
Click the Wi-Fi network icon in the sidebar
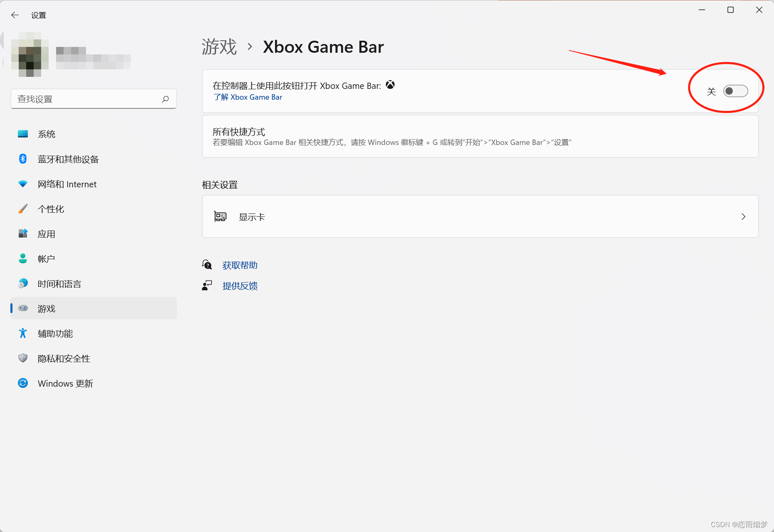pos(23,184)
